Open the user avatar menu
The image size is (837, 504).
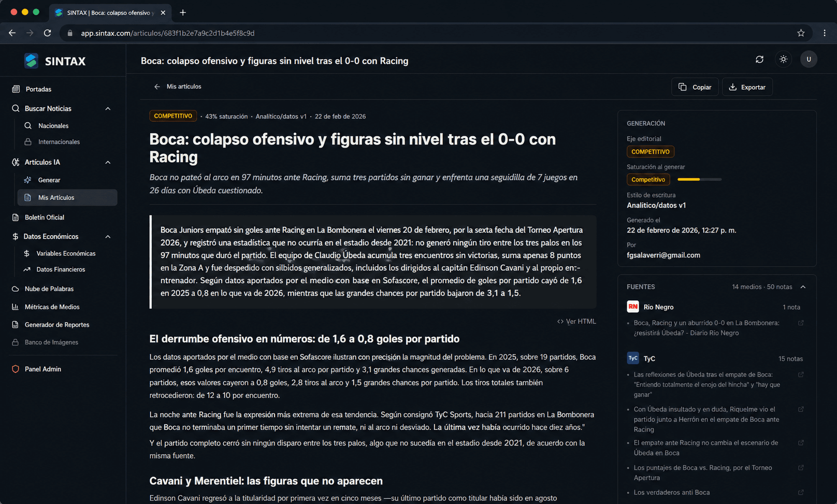(x=809, y=60)
